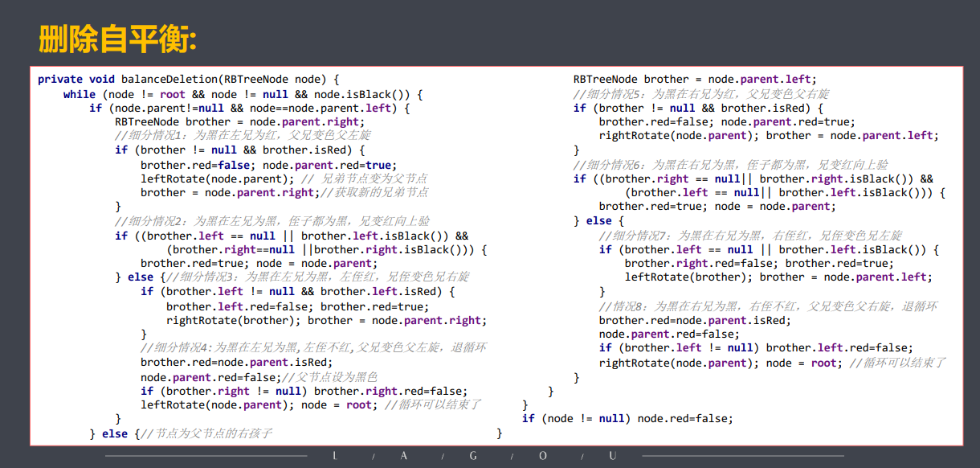The height and width of the screenshot is (468, 980).
Task: Click line "leftRotate(brother); brother = node.parent.left;"
Action: (x=778, y=277)
